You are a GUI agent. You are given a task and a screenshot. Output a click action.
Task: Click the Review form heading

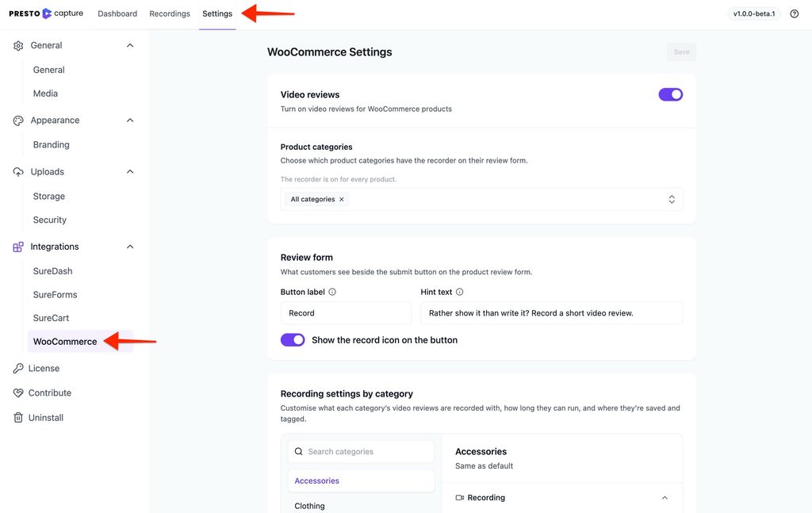point(307,257)
